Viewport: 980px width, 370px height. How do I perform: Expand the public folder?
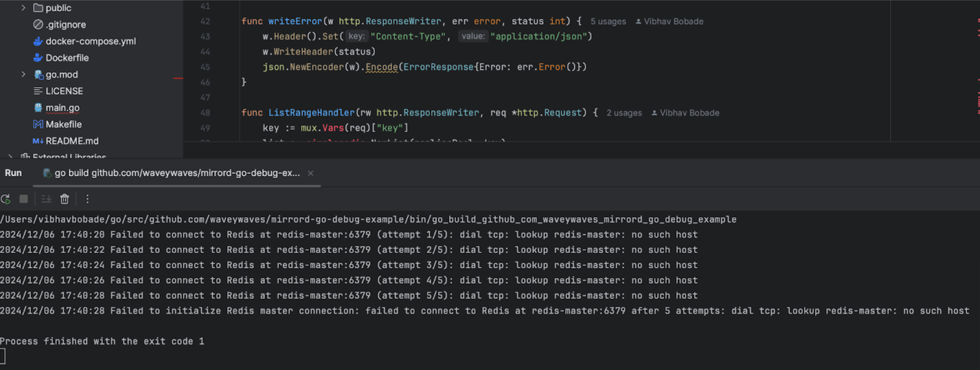coord(23,8)
